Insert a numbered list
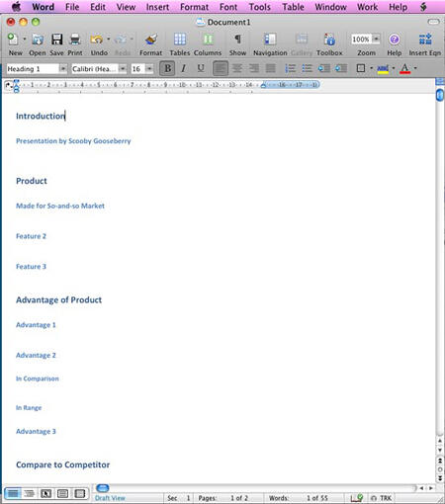 tap(290, 68)
